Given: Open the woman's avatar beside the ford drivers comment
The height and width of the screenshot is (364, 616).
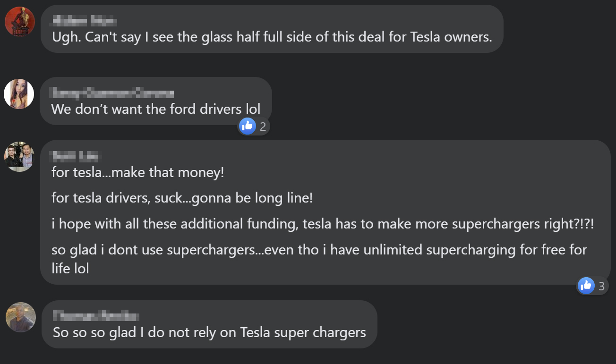Looking at the screenshot, I should [x=19, y=94].
